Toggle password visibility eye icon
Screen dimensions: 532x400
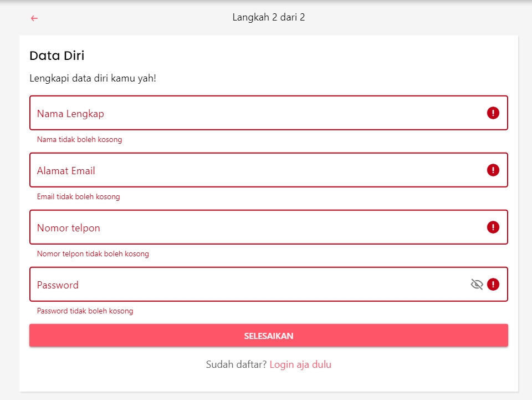(477, 285)
